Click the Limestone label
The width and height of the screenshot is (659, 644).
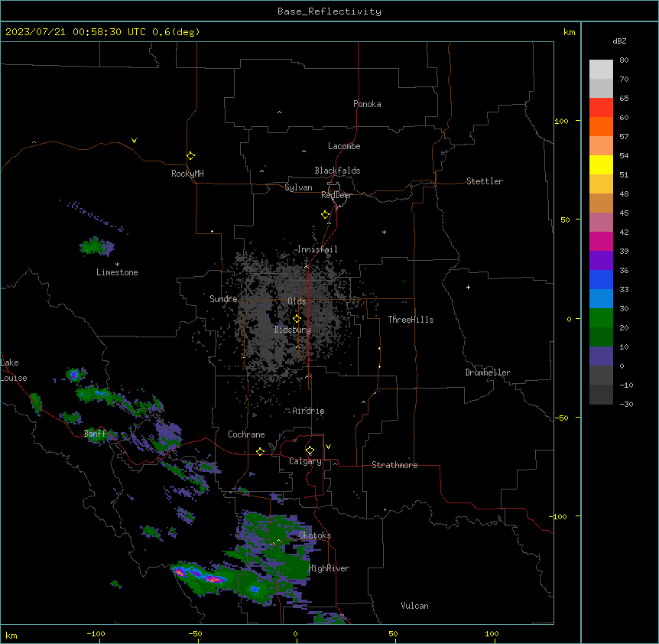coord(117,272)
